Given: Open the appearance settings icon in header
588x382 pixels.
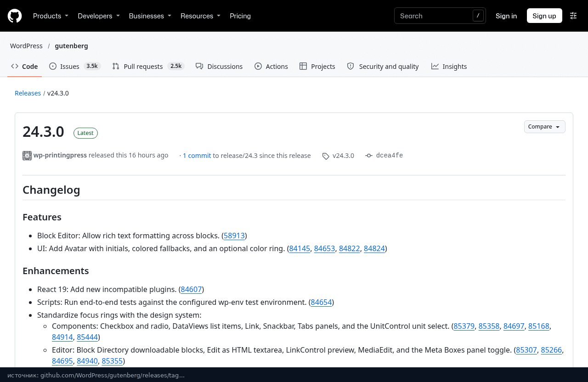Looking at the screenshot, I should click(573, 16).
